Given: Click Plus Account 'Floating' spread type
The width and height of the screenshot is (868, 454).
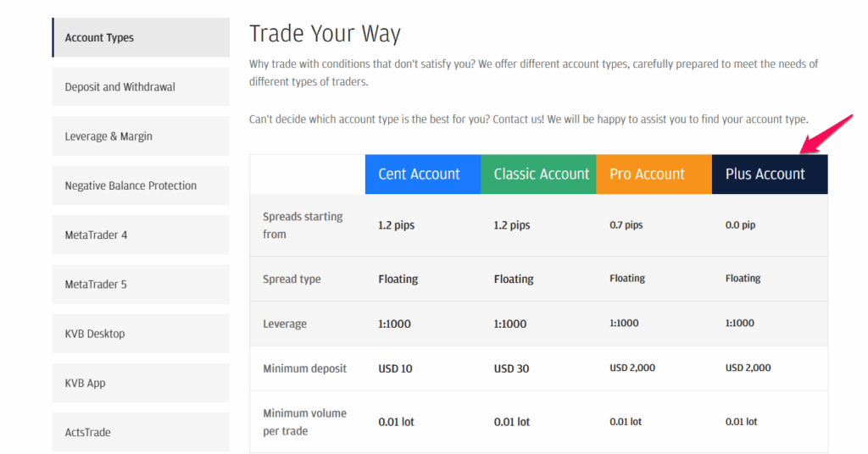Looking at the screenshot, I should [743, 278].
